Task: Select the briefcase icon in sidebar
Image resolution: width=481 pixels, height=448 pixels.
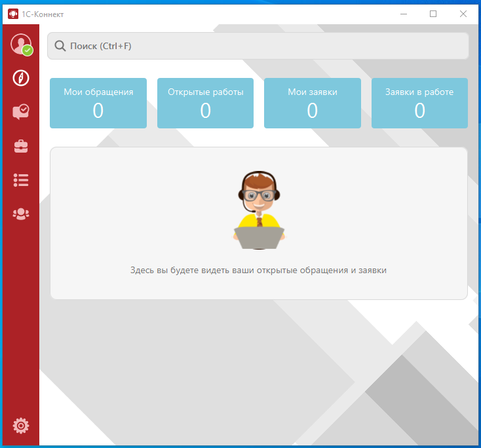Action: (21, 146)
